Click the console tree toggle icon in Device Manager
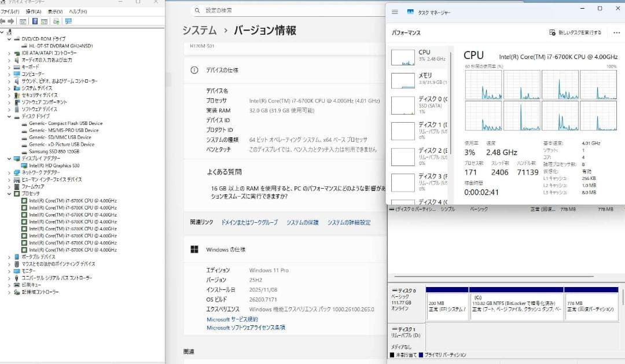The width and height of the screenshot is (625, 364). click(23, 21)
